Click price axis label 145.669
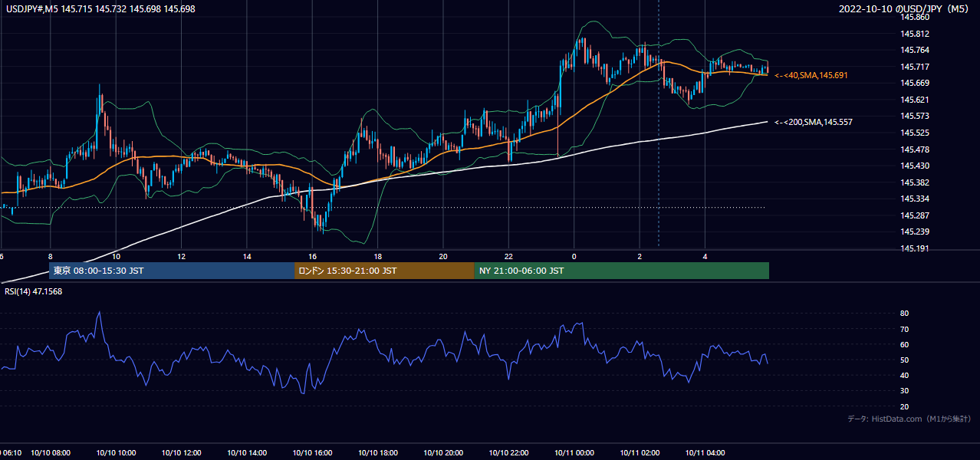This screenshot has height=460, width=980. click(x=914, y=83)
